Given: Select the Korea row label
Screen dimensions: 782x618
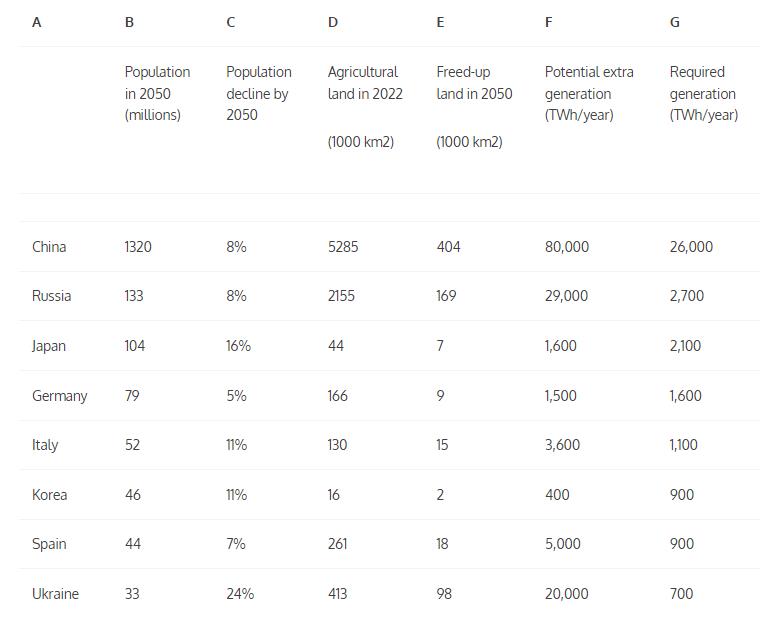Looking at the screenshot, I should 49,495.
